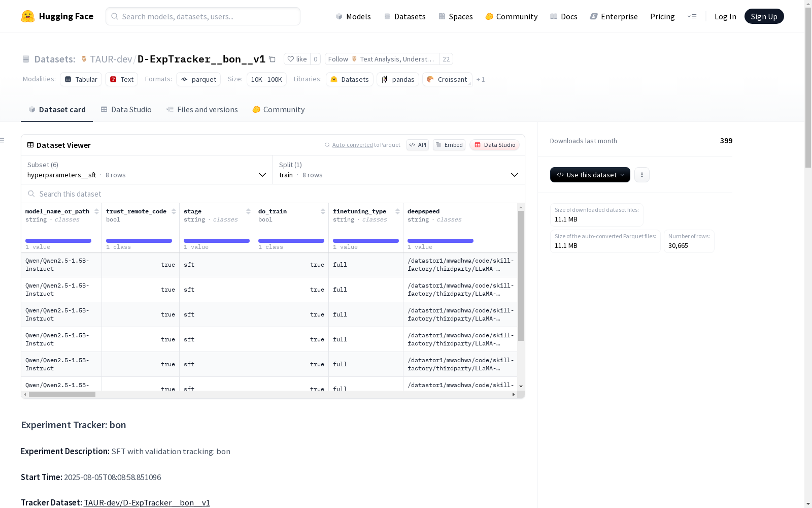Switch to the Dataset card tab
The height and width of the screenshot is (508, 812).
pyautogui.click(x=57, y=110)
